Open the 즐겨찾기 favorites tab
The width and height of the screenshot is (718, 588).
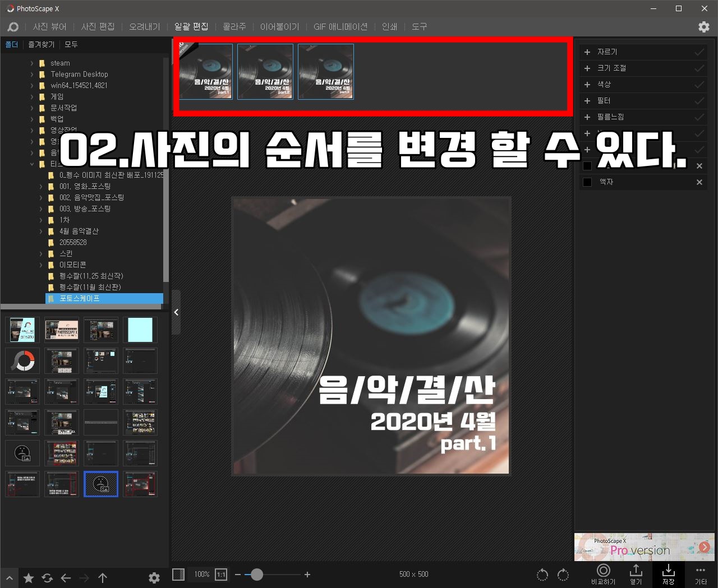coord(41,45)
